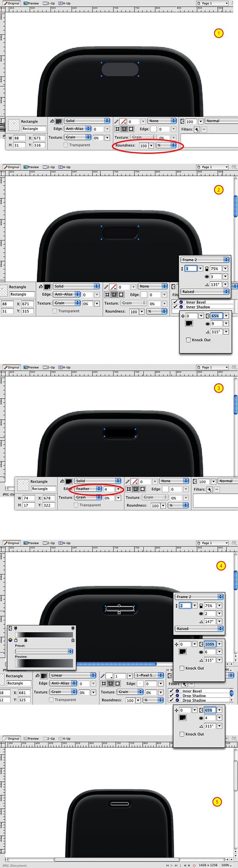Click shadow distance icon beside 100% opacity field
The image size is (238, 868).
(177, 644)
